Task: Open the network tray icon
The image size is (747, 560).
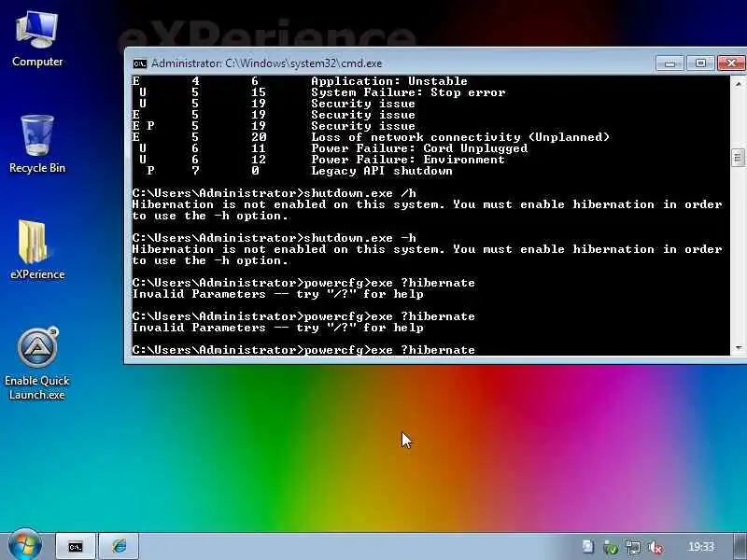Action: 633,547
